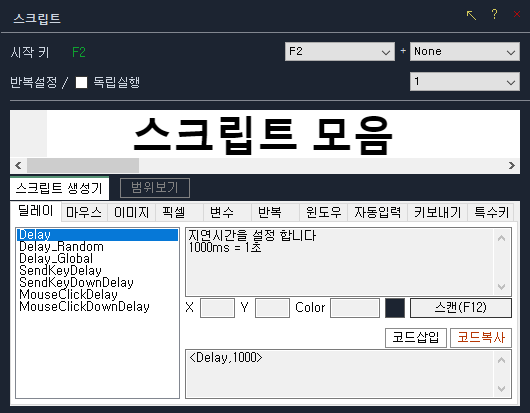Click the yellow arrow icon in title bar
This screenshot has height=413, width=530.
[471, 15]
